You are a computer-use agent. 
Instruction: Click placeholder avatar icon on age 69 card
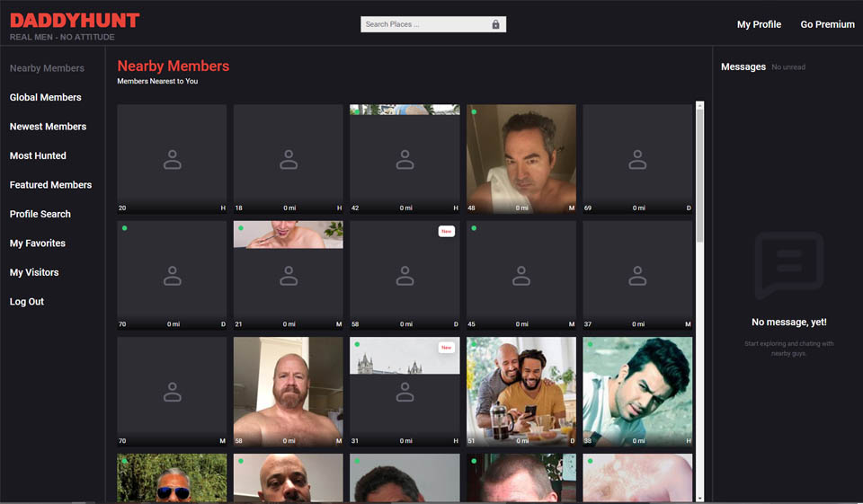(637, 160)
